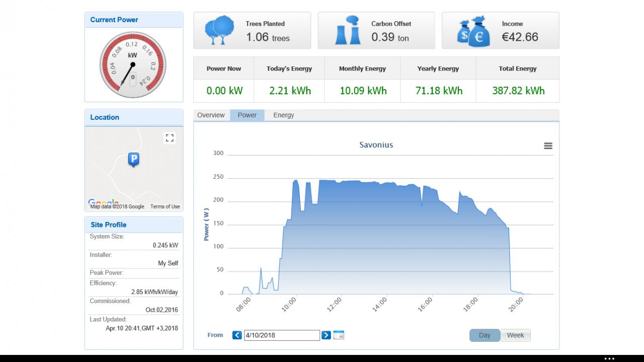Click the Today's Energy value 2.21 kWh
The image size is (644, 362).
[290, 91]
